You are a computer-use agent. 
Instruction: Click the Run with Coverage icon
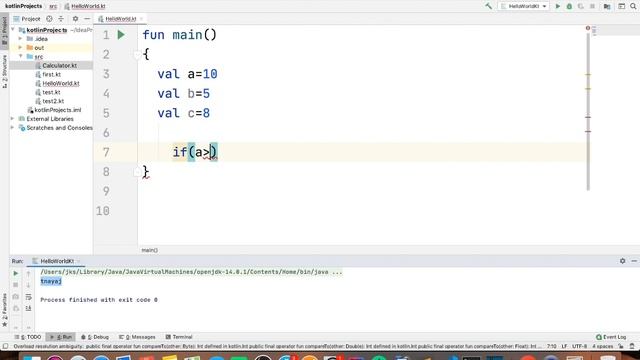(580, 6)
